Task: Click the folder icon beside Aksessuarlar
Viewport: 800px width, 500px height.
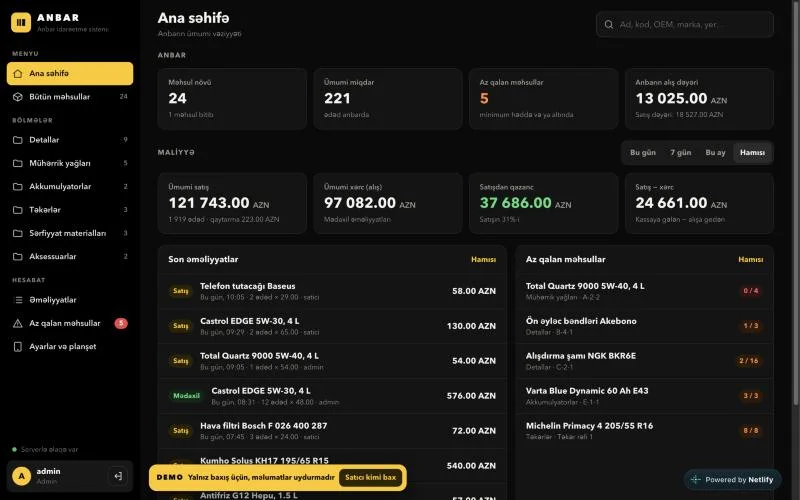Action: pyautogui.click(x=18, y=257)
